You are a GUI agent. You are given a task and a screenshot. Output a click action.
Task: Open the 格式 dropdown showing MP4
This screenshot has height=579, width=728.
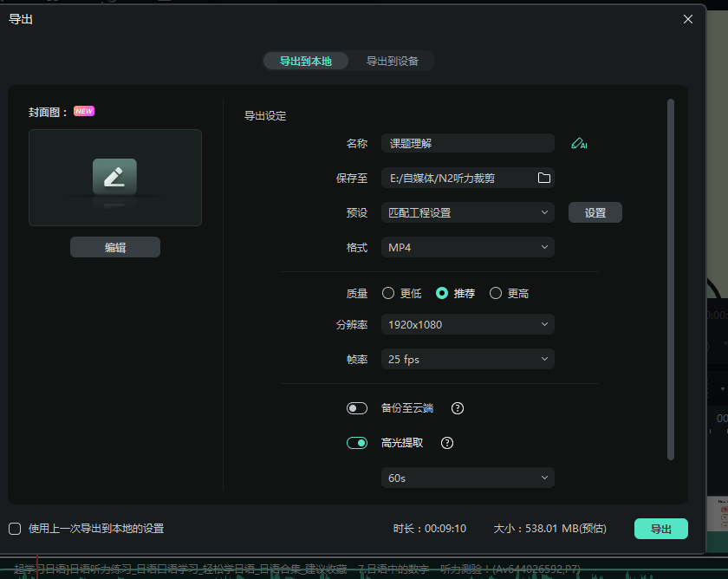pyautogui.click(x=467, y=247)
